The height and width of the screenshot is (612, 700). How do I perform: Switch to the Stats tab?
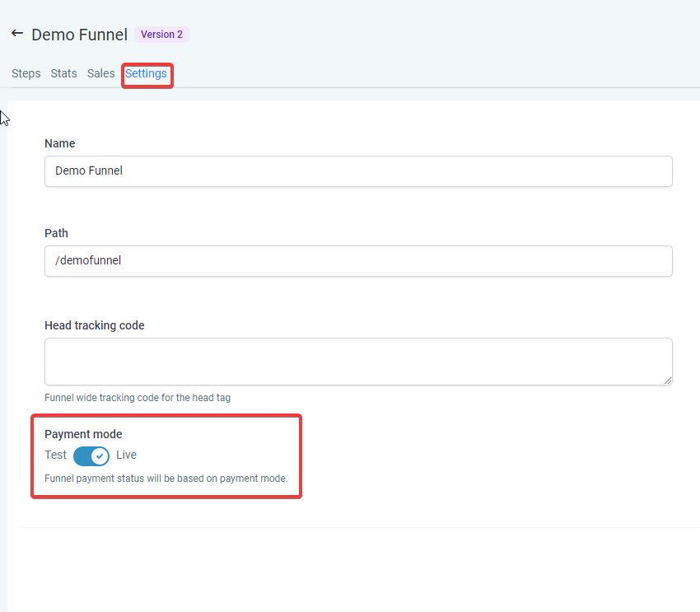pyautogui.click(x=63, y=73)
